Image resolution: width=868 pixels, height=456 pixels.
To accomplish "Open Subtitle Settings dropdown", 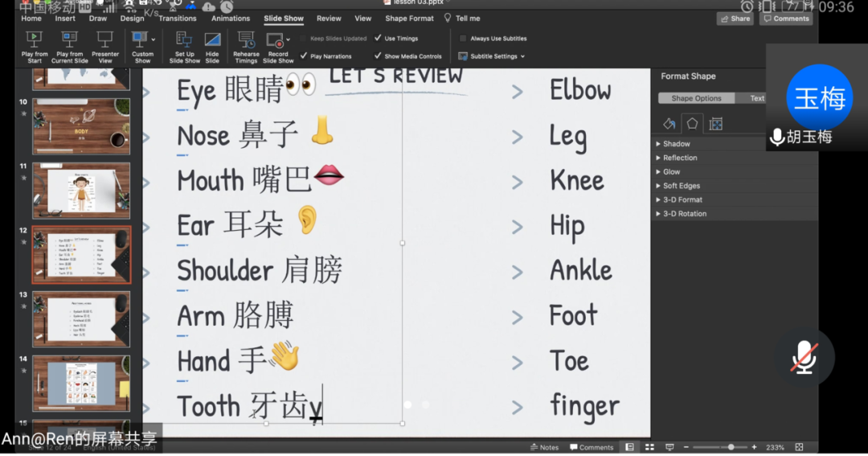I will [x=492, y=56].
